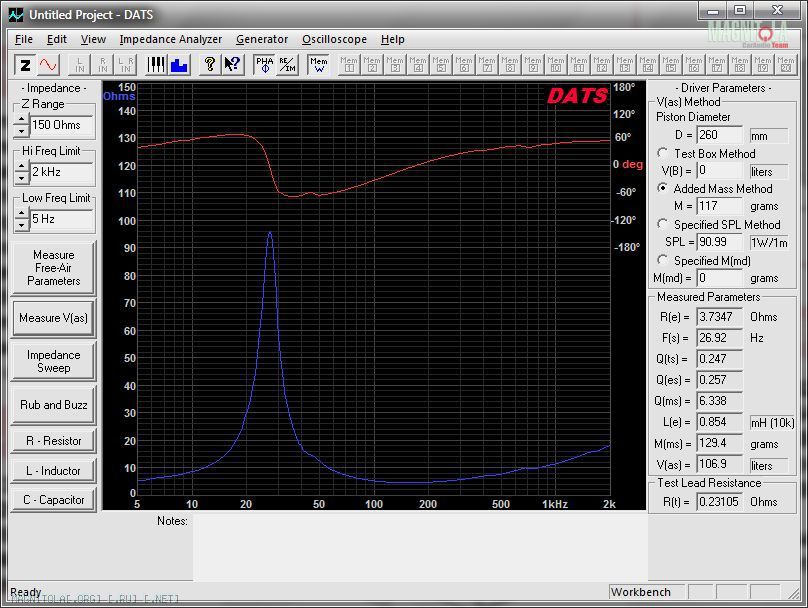Open the Edit menu
Screen dimensions: 808x608
coord(57,39)
